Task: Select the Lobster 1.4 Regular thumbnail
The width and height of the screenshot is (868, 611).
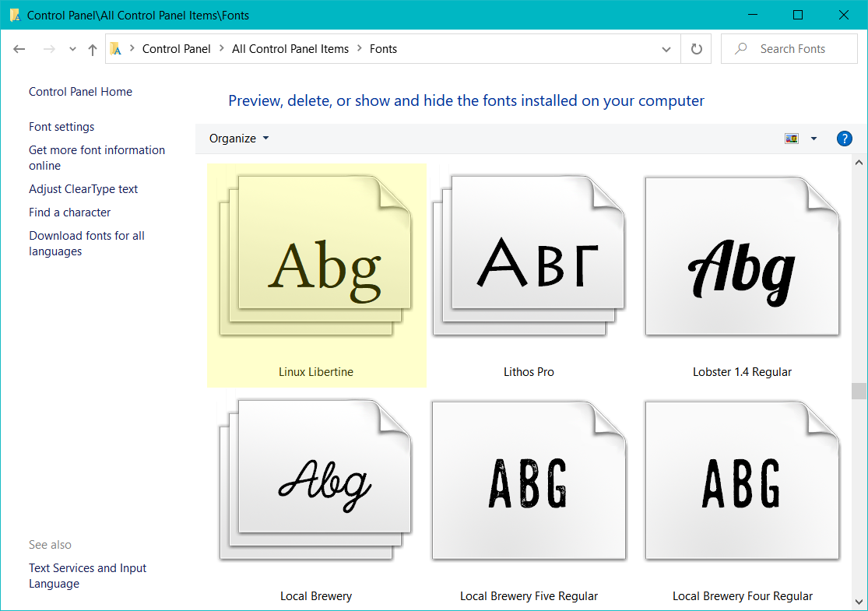Action: pos(743,256)
